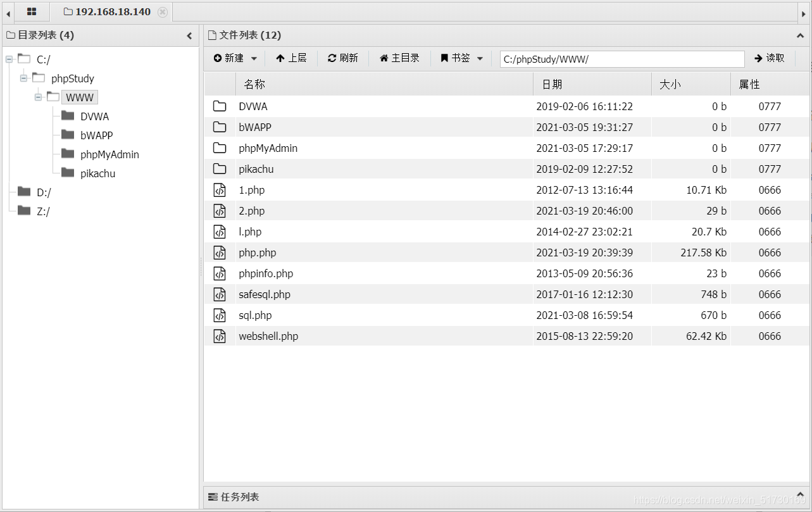
Task: Collapse the phpStudy tree node
Action: [24, 78]
